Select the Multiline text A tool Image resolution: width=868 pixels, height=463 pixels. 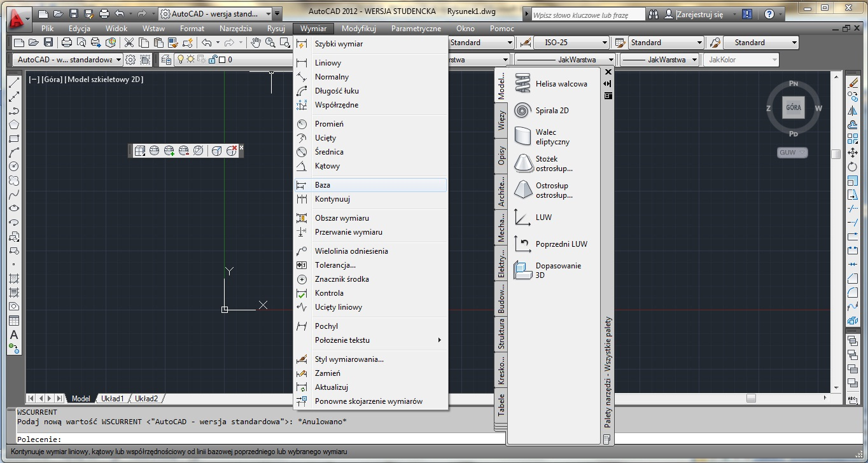point(14,335)
